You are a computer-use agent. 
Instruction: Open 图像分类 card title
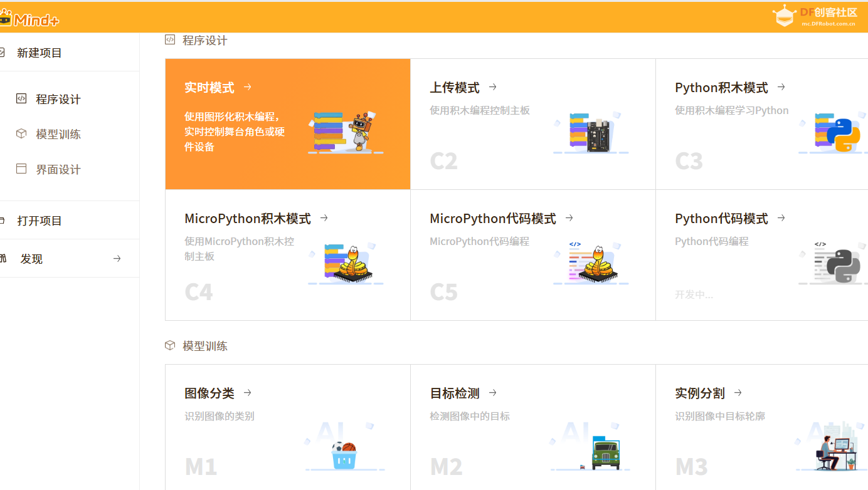click(209, 394)
